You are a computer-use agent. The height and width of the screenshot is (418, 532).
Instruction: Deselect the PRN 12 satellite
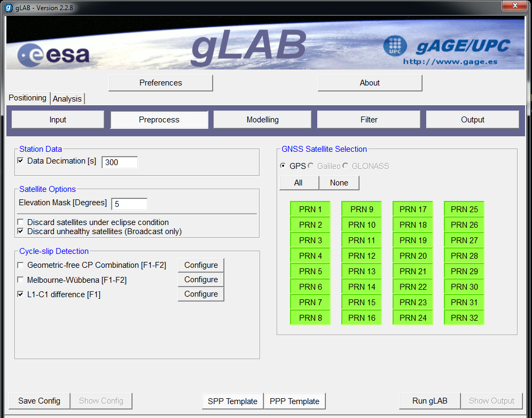click(361, 256)
